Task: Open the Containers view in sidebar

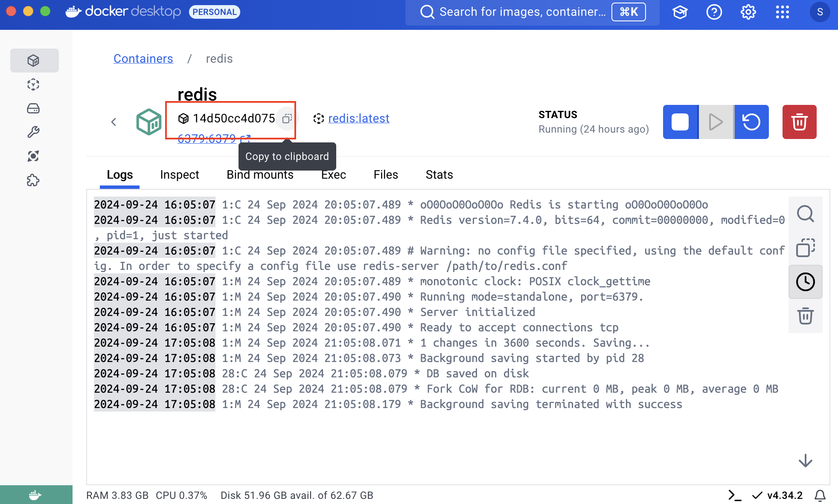Action: pyautogui.click(x=34, y=61)
